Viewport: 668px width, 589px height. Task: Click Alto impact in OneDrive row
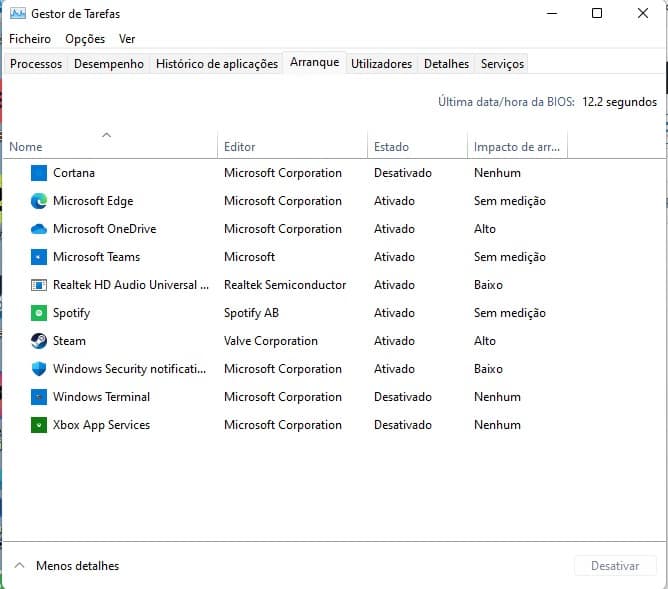point(485,229)
